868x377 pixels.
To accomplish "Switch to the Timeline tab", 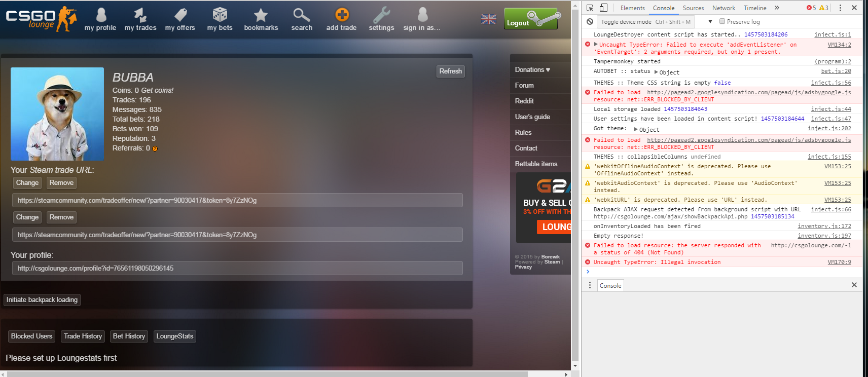I will (755, 8).
